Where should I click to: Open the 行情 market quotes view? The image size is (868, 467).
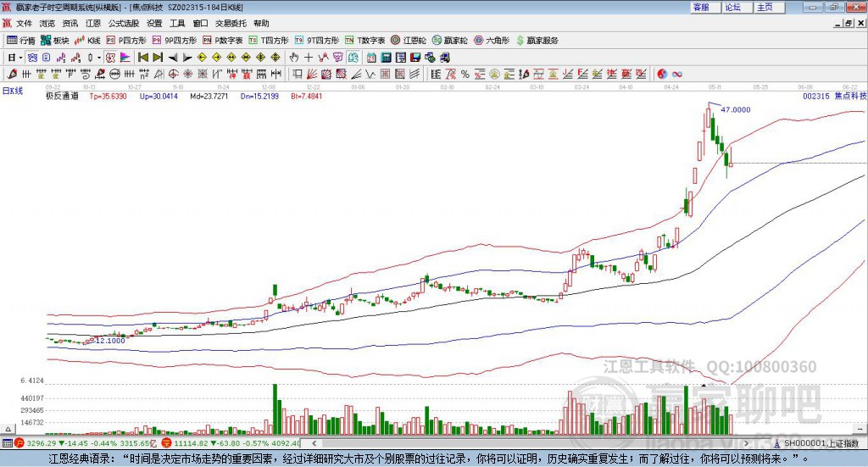coord(20,41)
